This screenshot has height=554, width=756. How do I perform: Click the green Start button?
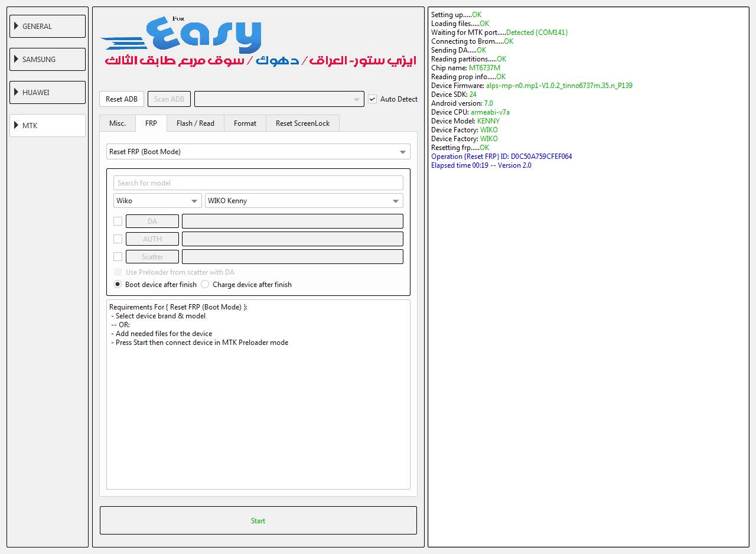pyautogui.click(x=258, y=520)
